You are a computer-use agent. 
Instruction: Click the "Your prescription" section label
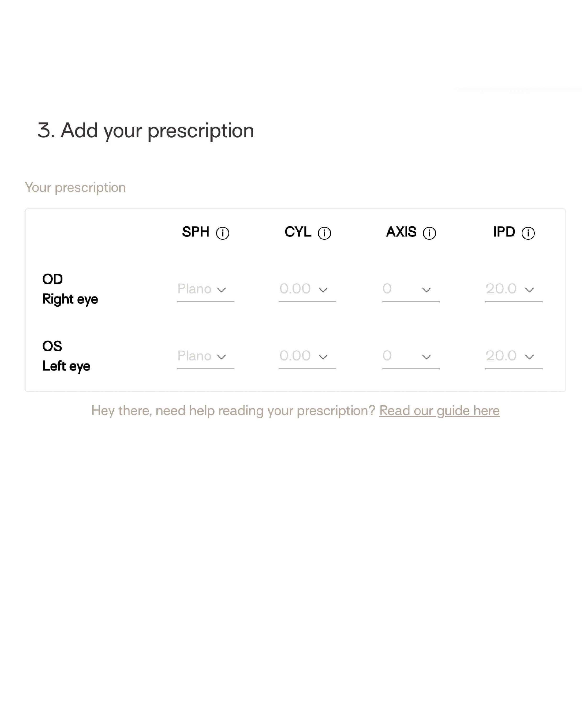tap(75, 187)
